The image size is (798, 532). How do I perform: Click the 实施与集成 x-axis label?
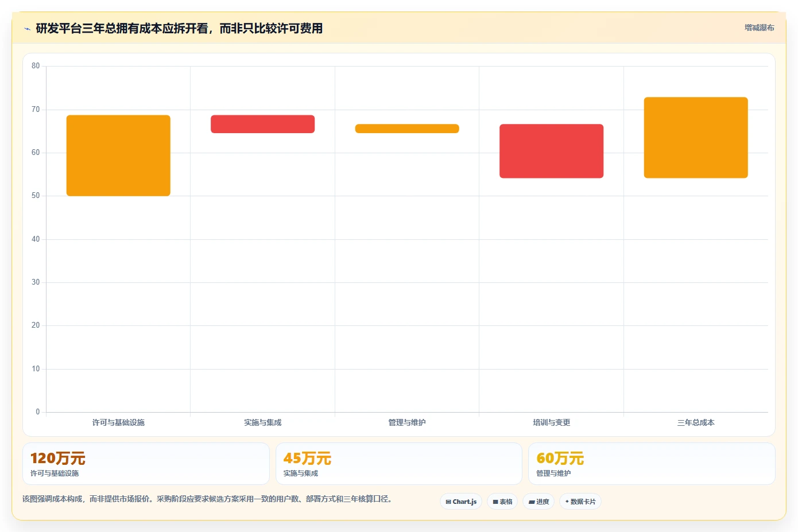pyautogui.click(x=263, y=422)
